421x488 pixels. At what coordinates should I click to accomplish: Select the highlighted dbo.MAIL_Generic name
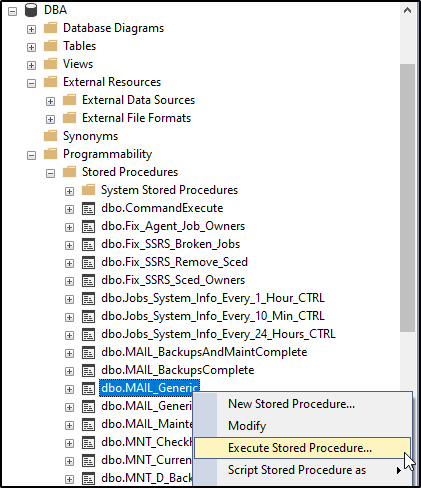coord(150,388)
